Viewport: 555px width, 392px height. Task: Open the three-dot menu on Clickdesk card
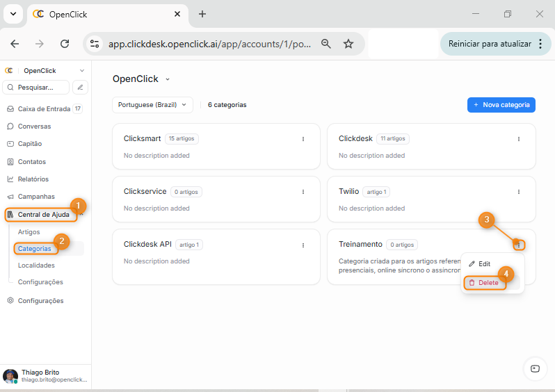click(519, 139)
